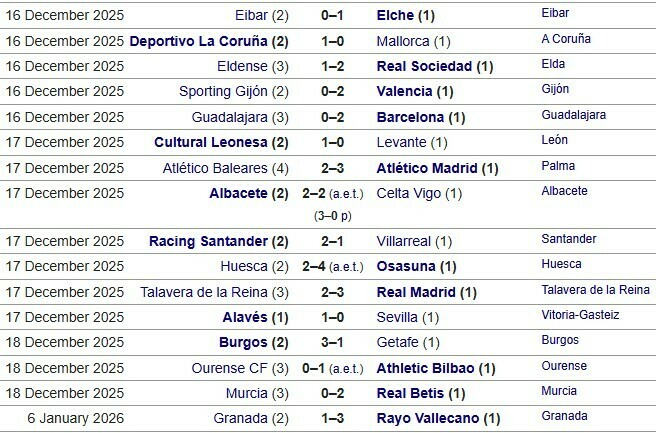Open the Elche team link
The width and height of the screenshot is (656, 433).
[x=397, y=16]
